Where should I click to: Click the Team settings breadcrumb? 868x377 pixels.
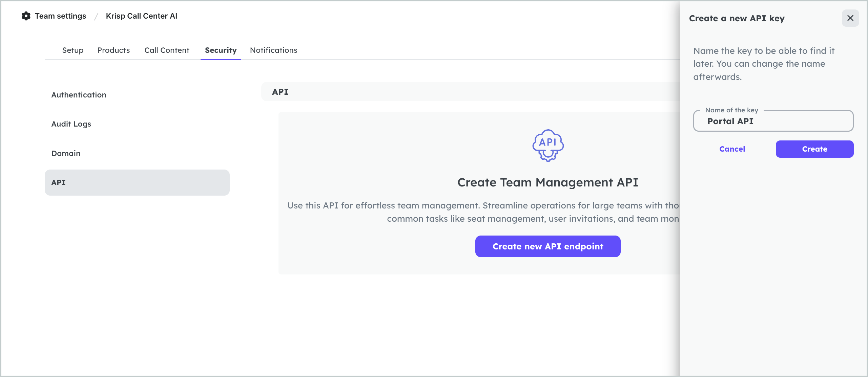(x=60, y=16)
